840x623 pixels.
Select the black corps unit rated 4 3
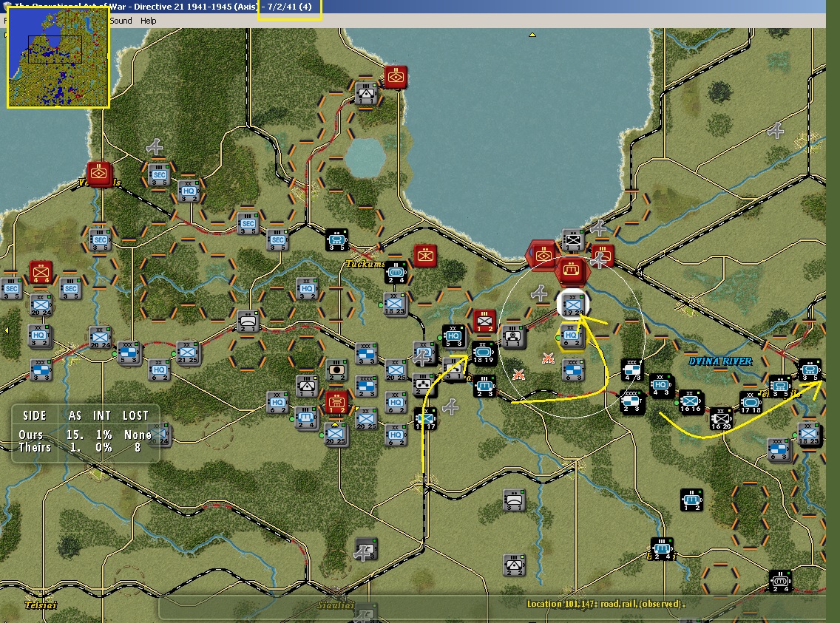click(632, 370)
